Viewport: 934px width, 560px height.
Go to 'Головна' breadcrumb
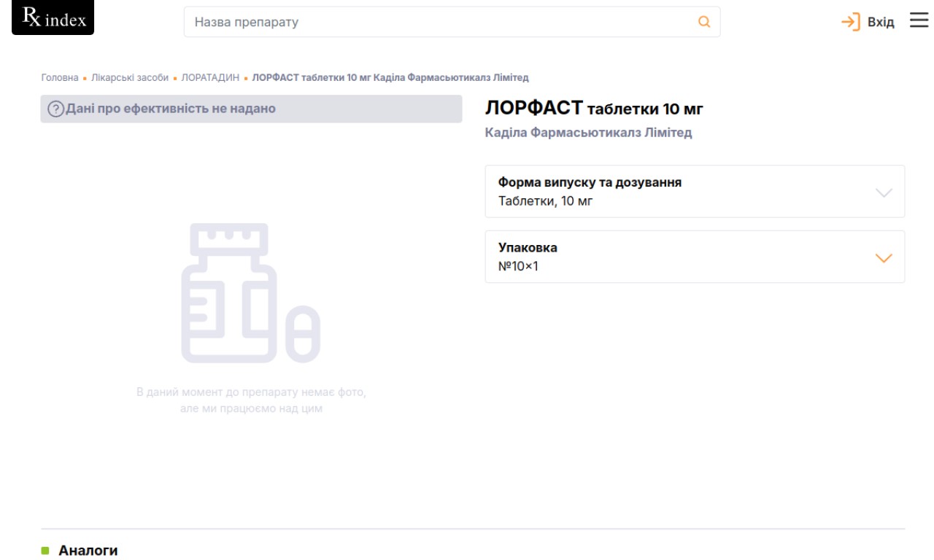click(x=59, y=77)
